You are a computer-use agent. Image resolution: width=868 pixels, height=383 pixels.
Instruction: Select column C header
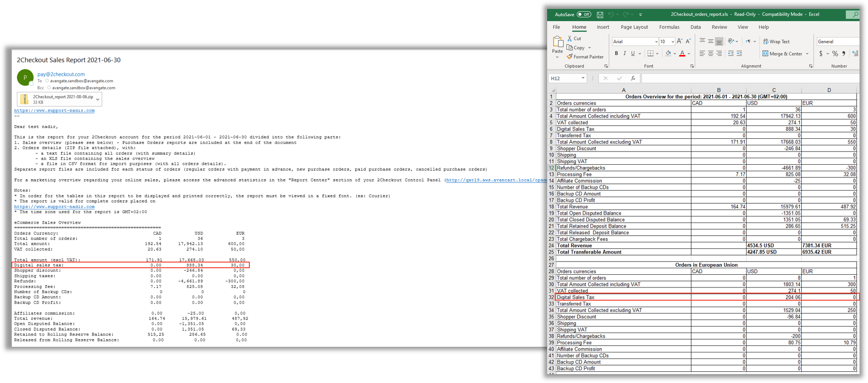click(x=773, y=90)
